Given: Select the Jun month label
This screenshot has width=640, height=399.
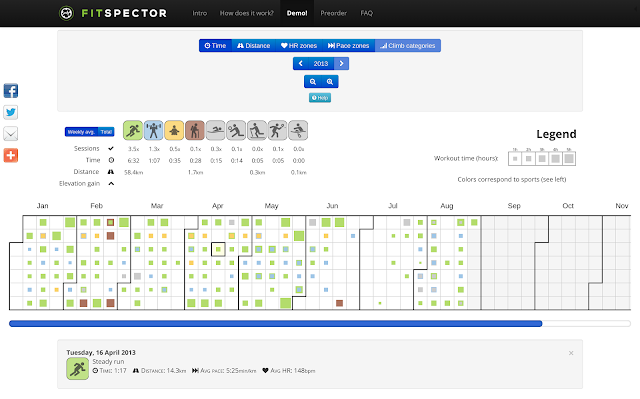Looking at the screenshot, I should pyautogui.click(x=332, y=206).
